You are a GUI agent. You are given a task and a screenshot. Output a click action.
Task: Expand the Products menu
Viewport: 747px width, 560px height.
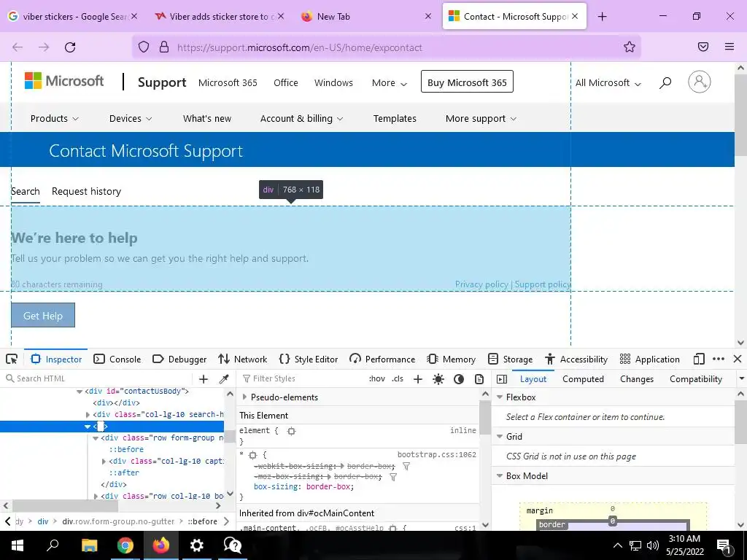click(54, 119)
